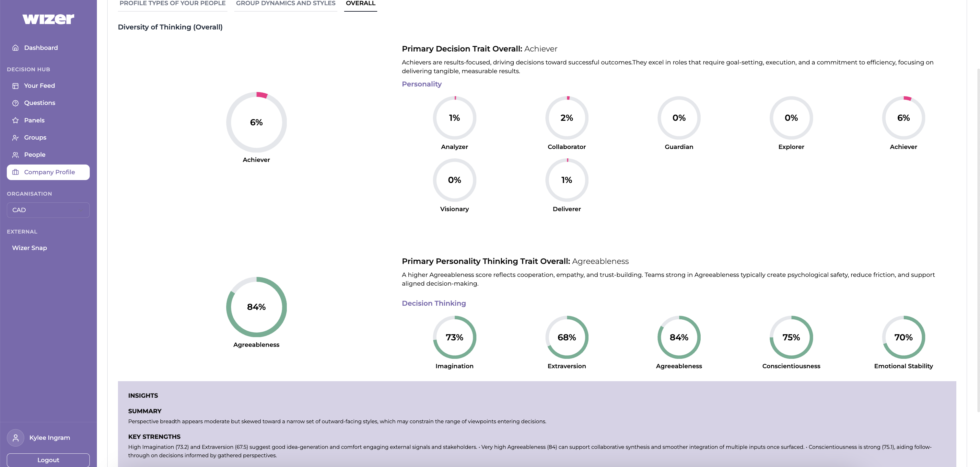Click the Dashboard home icon
The height and width of the screenshot is (467, 980).
15,48
